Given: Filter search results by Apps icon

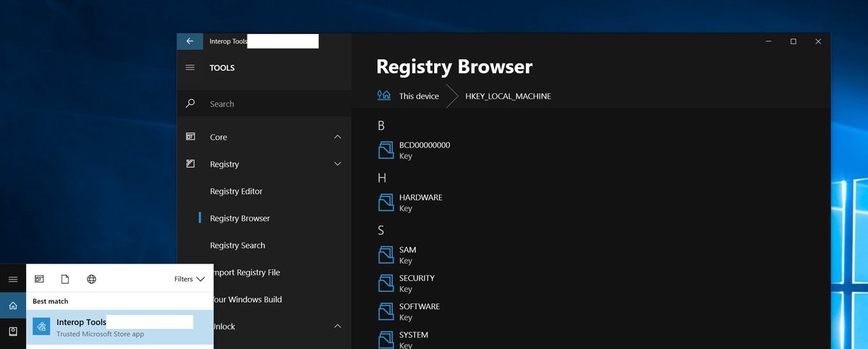Looking at the screenshot, I should (x=39, y=279).
